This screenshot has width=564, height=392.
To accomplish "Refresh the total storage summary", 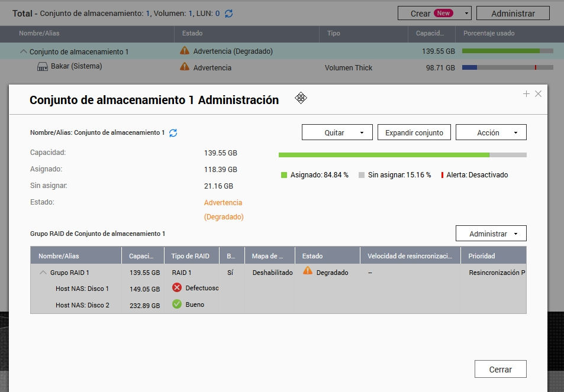I will [x=228, y=13].
